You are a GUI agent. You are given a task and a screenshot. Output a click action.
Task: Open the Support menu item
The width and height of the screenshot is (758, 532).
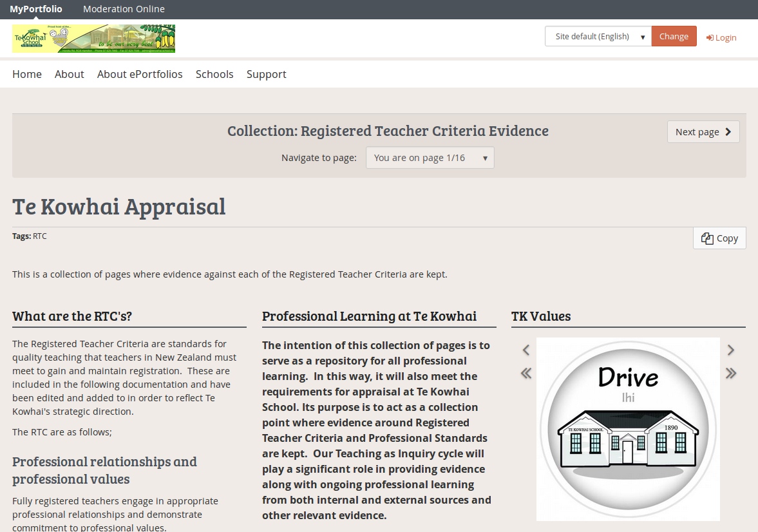pos(267,74)
